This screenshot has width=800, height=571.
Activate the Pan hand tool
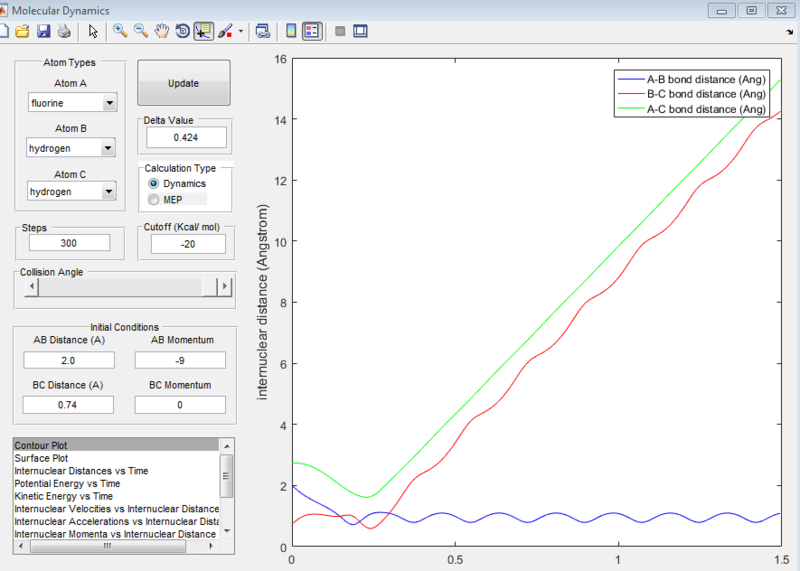click(162, 31)
